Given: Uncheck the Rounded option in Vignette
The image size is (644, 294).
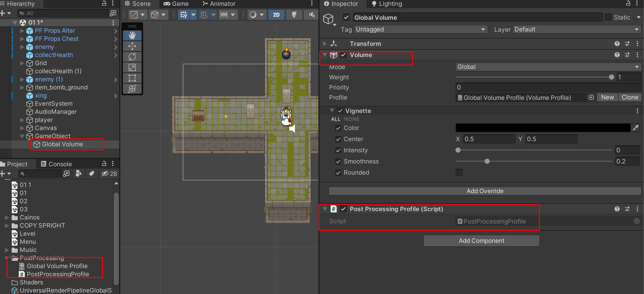Looking at the screenshot, I should point(338,173).
